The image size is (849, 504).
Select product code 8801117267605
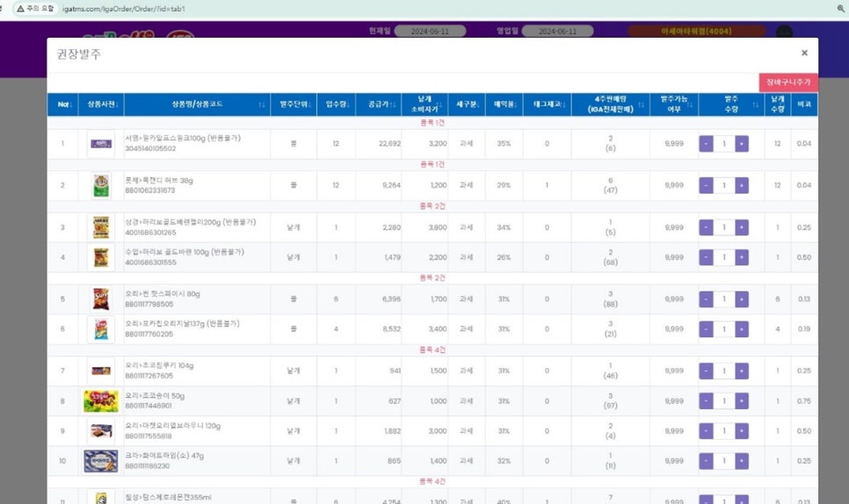pos(149,376)
